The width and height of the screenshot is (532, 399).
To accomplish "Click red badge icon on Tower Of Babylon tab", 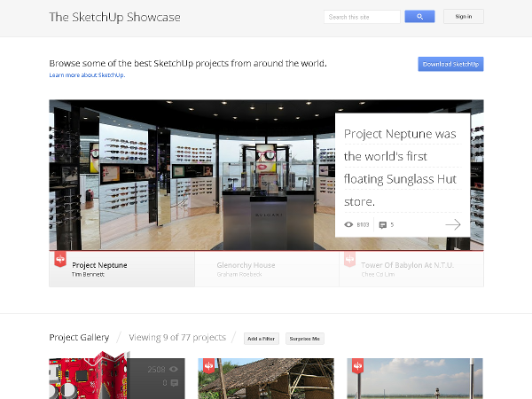I will click(350, 260).
